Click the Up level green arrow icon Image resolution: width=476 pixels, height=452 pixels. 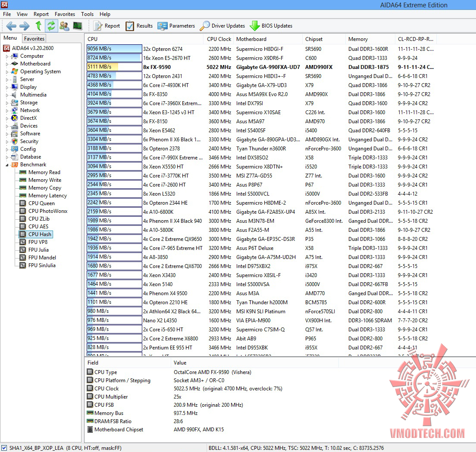38,26
